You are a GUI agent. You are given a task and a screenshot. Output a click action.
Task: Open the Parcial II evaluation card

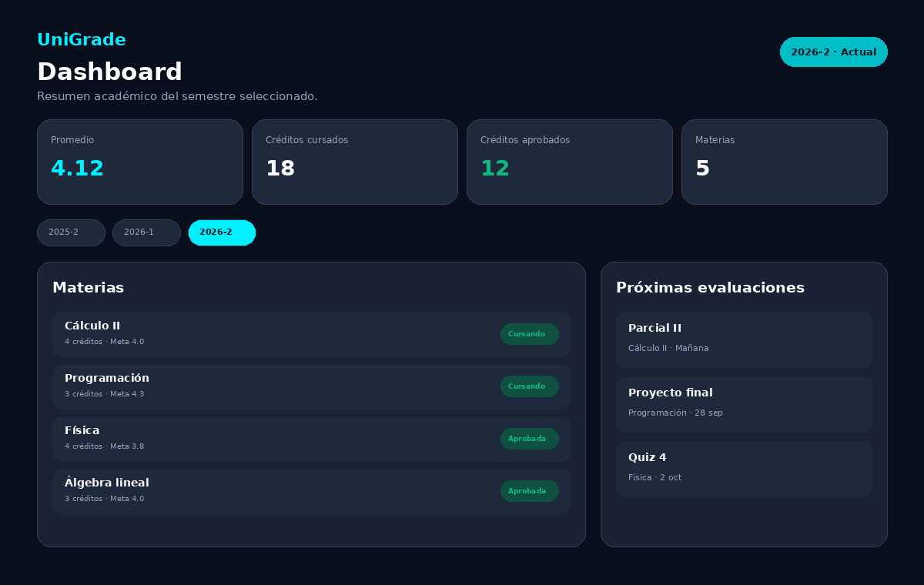click(x=744, y=339)
